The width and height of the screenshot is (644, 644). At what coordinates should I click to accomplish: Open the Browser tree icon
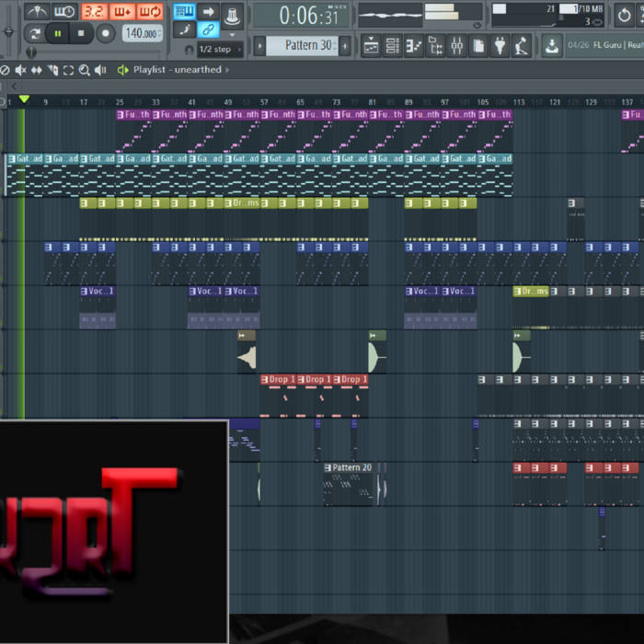click(x=435, y=45)
